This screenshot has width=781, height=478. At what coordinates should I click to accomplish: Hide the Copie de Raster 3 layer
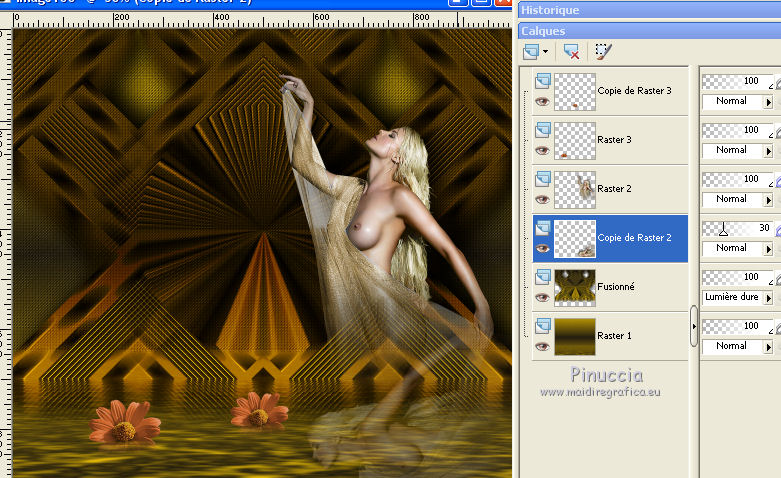click(542, 102)
